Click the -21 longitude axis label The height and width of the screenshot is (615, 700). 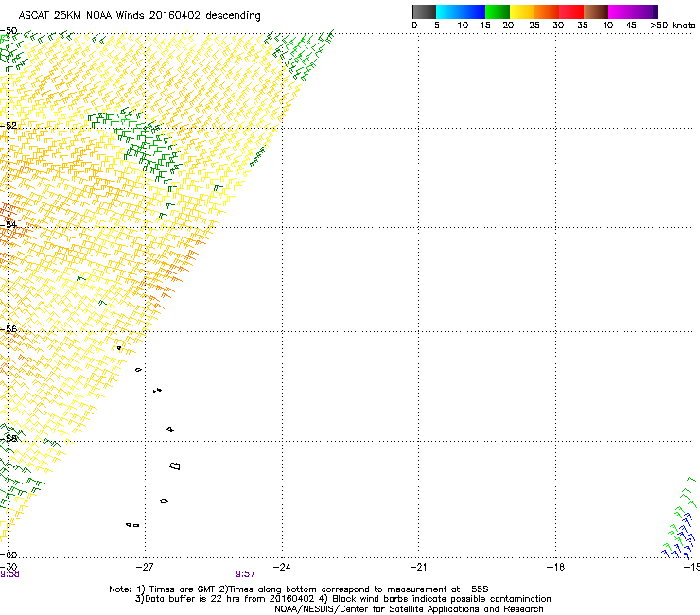418,567
